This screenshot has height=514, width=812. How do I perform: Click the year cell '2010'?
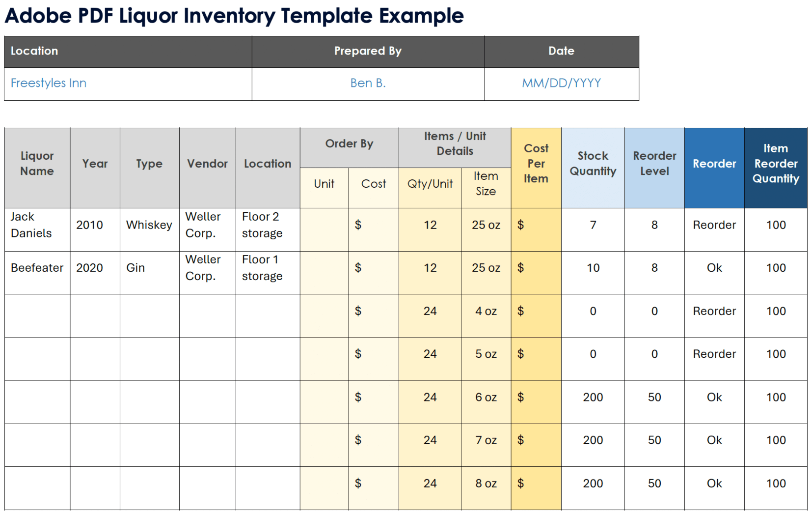95,230
